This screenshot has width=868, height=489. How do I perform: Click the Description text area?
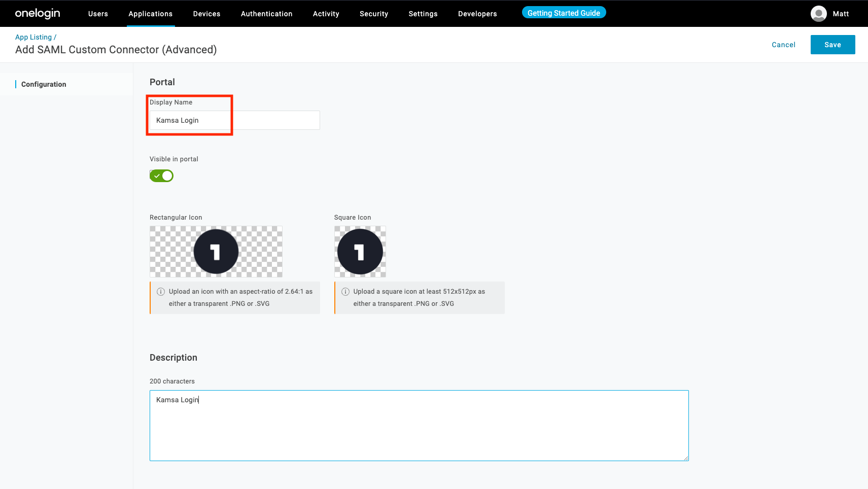click(419, 426)
